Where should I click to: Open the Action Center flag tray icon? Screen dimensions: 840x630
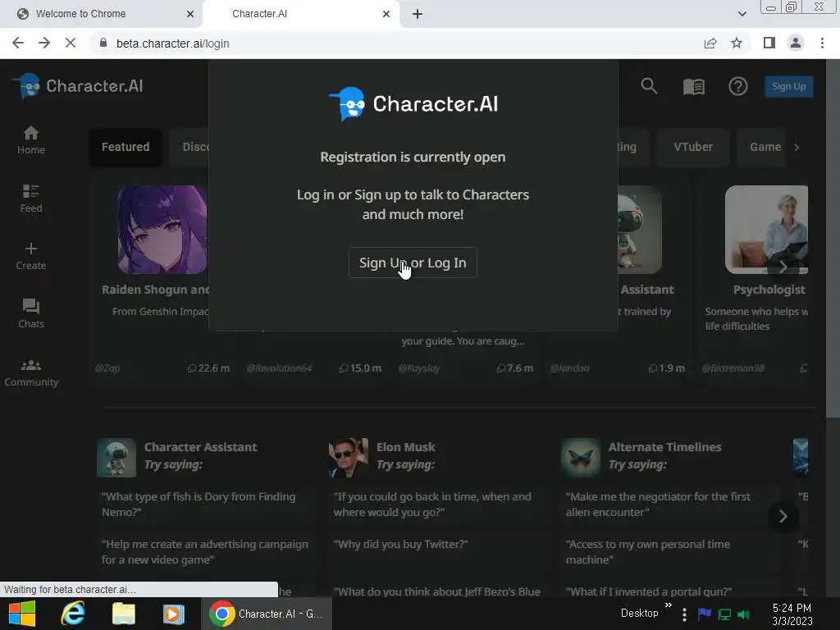click(x=705, y=614)
